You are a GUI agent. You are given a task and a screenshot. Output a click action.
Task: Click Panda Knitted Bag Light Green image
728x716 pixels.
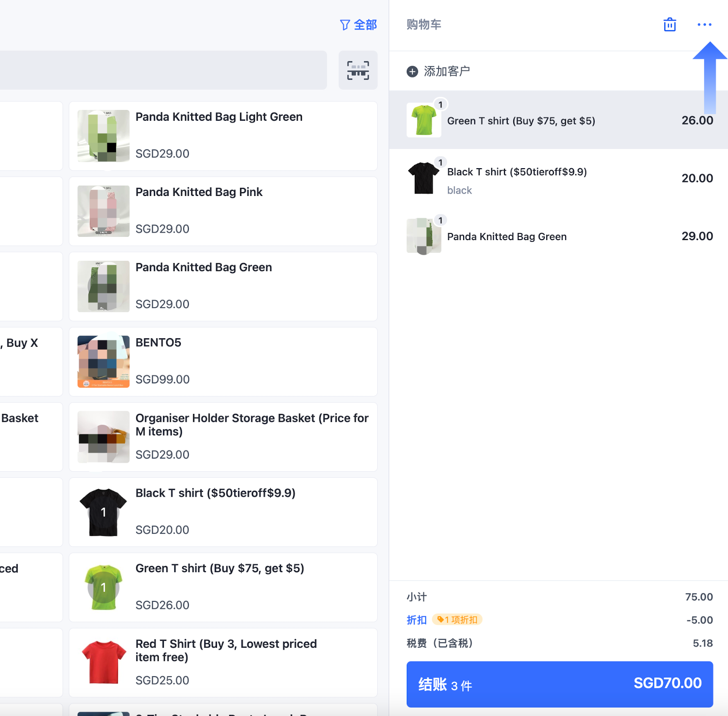pyautogui.click(x=103, y=136)
